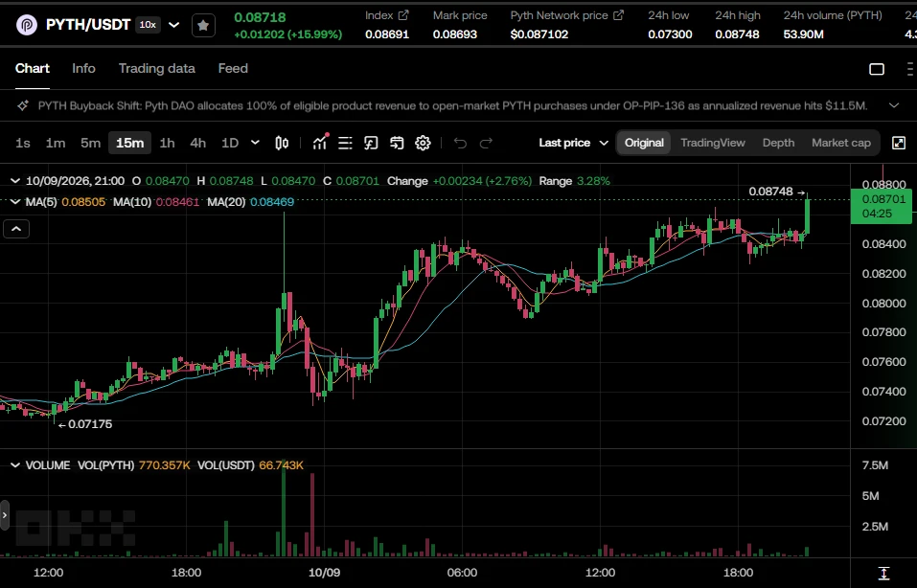917x588 pixels.
Task: Read the PYTH Buyback Shift news headline
Action: click(x=452, y=105)
